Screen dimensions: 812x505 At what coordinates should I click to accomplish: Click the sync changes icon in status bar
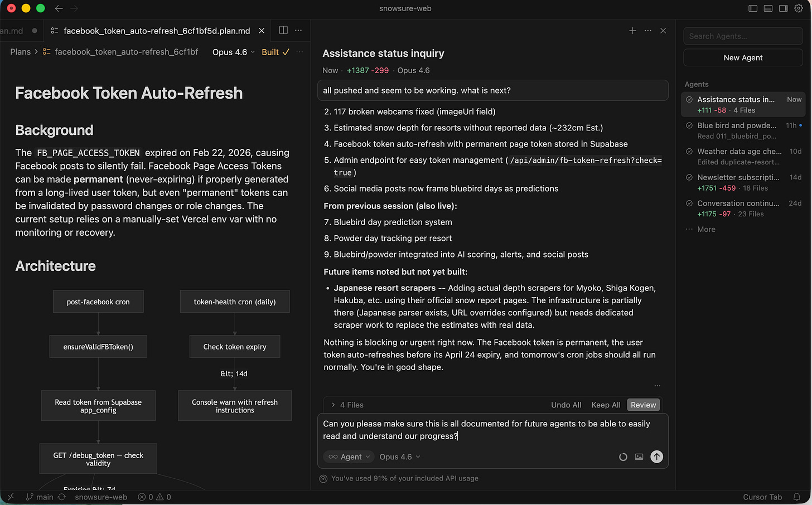(x=62, y=497)
